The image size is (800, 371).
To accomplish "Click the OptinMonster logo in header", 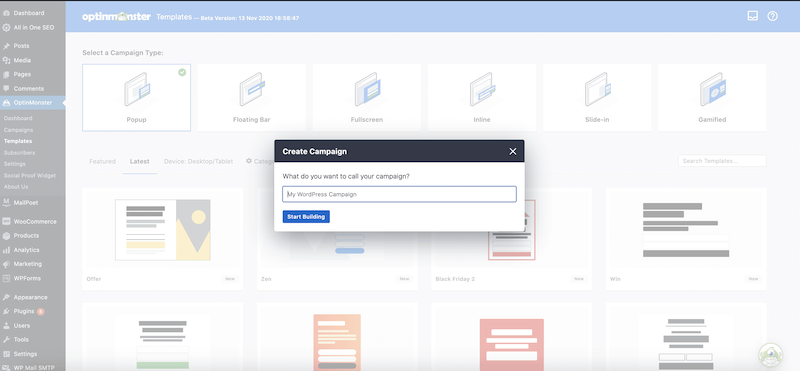I will [x=116, y=17].
